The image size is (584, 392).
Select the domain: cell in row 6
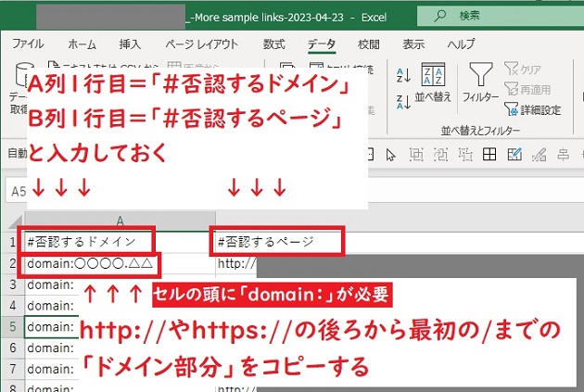click(x=51, y=348)
